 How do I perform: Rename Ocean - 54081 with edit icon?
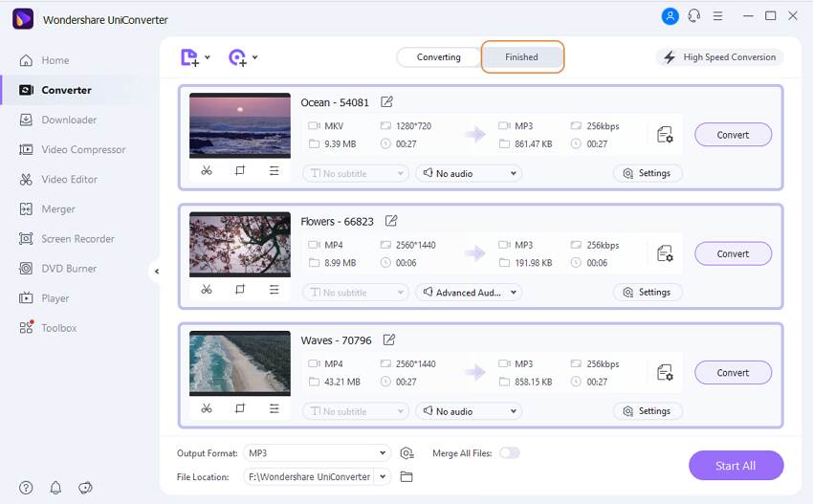[x=386, y=102]
